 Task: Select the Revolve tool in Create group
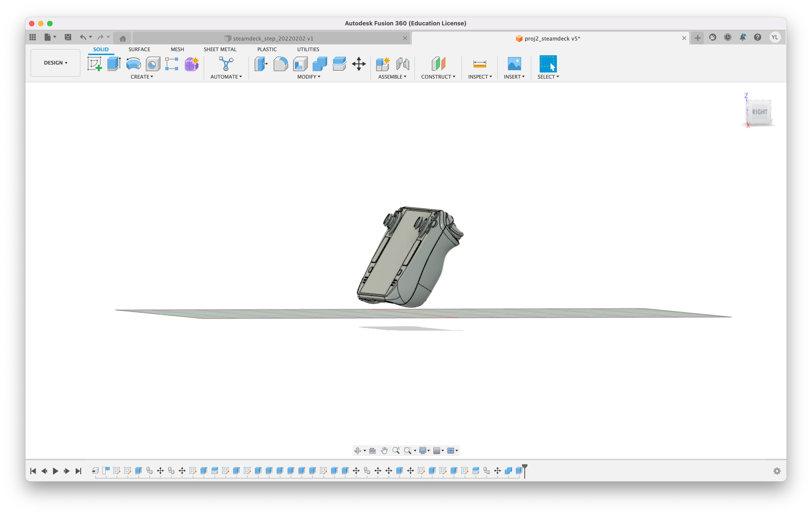coord(133,64)
